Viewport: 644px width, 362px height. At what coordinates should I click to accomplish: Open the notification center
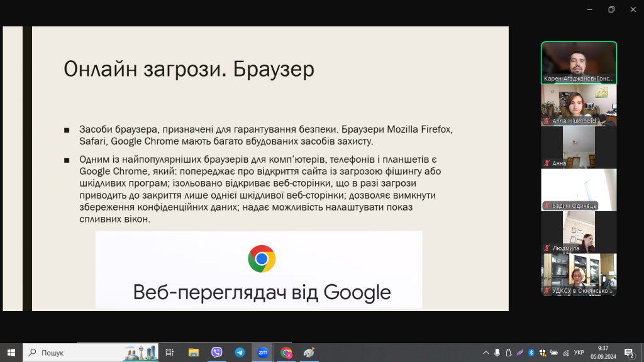pos(628,353)
